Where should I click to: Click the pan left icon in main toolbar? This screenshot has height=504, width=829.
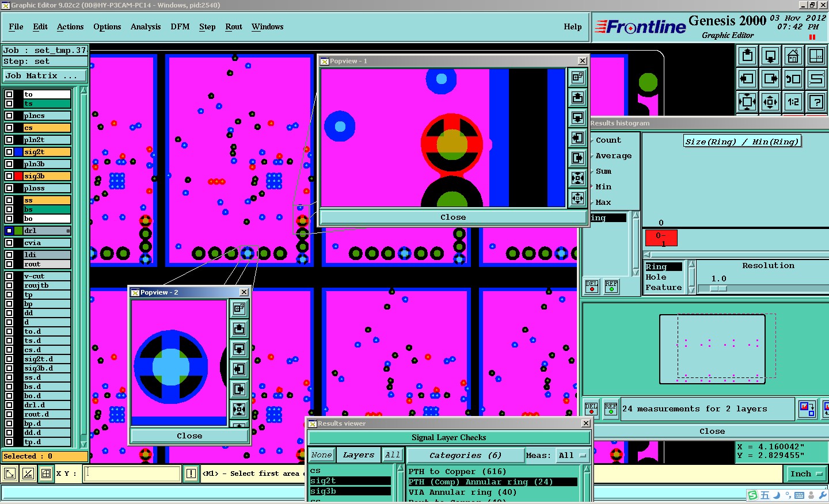click(x=747, y=79)
